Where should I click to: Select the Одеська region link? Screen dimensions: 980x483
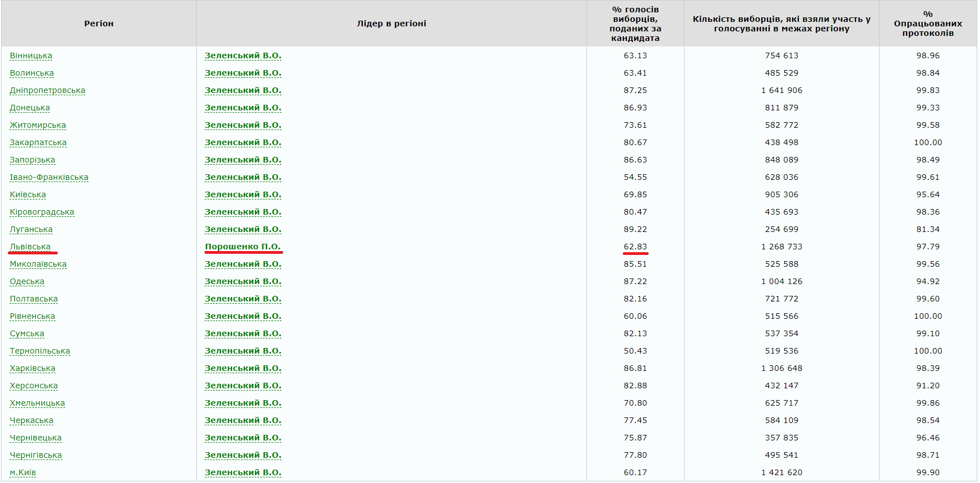click(27, 281)
